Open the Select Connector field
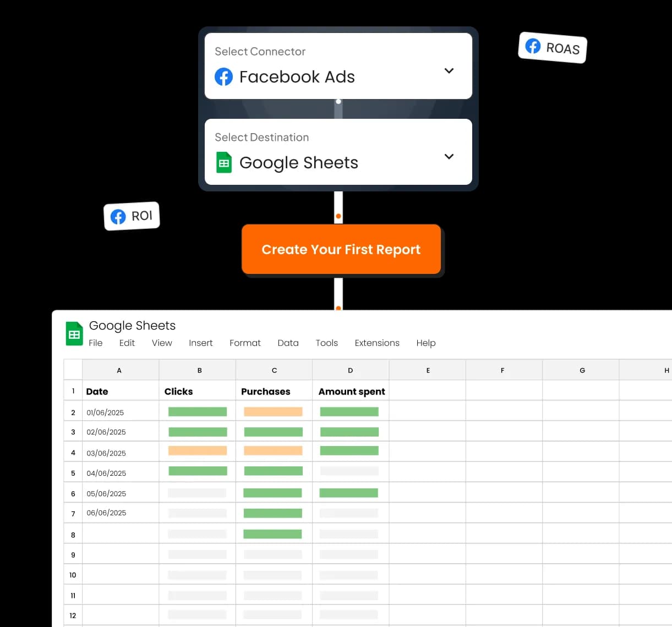672x627 pixels. pos(338,67)
